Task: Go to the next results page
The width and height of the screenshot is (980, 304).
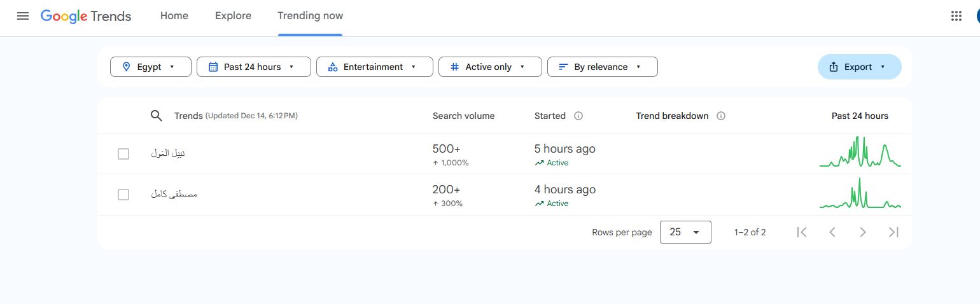Action: [x=863, y=232]
